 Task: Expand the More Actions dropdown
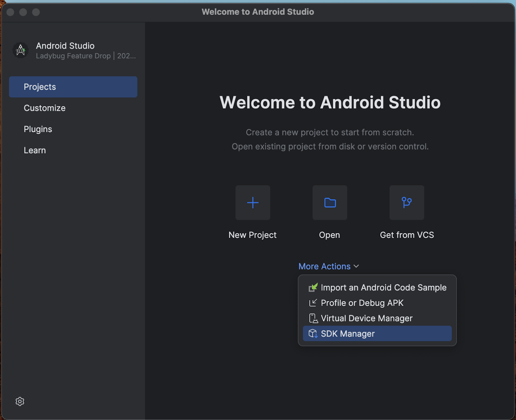pyautogui.click(x=324, y=266)
